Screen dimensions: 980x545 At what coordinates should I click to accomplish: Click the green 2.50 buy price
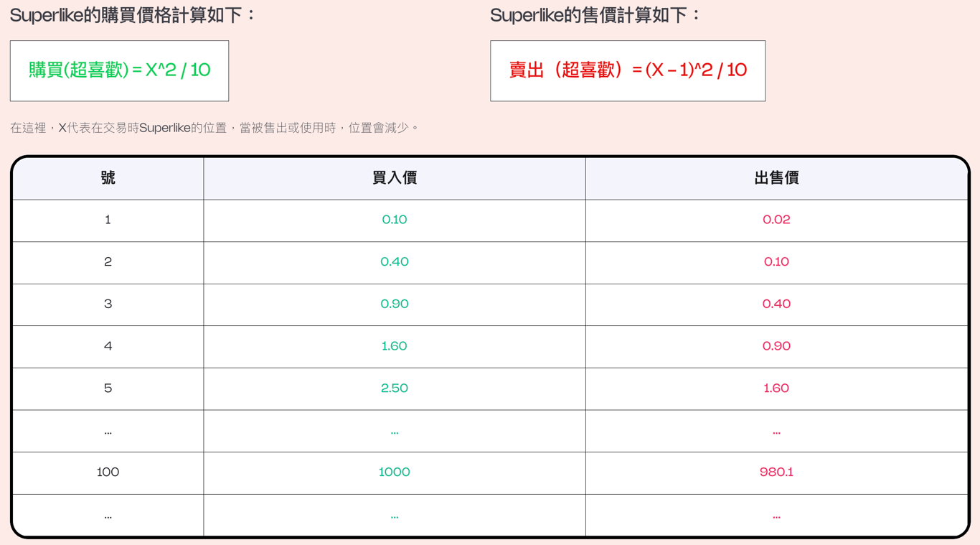click(395, 388)
